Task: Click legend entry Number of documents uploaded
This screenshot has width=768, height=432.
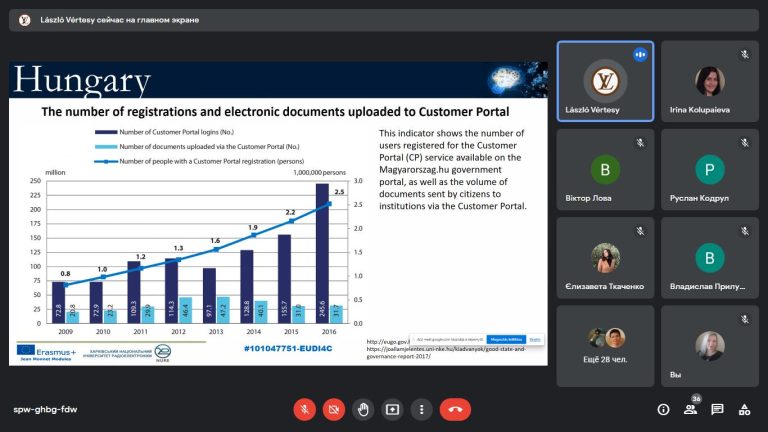Action: coord(197,146)
